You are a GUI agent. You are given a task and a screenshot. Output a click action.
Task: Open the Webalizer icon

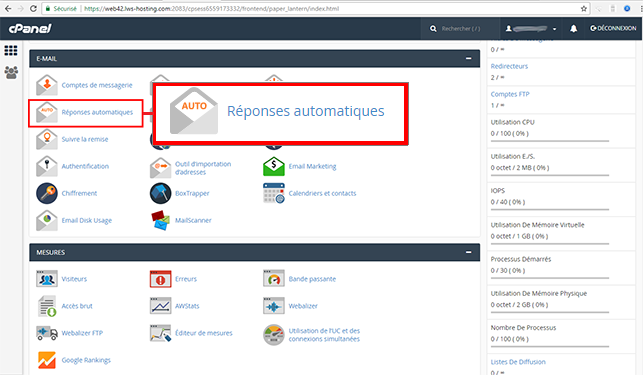[274, 306]
